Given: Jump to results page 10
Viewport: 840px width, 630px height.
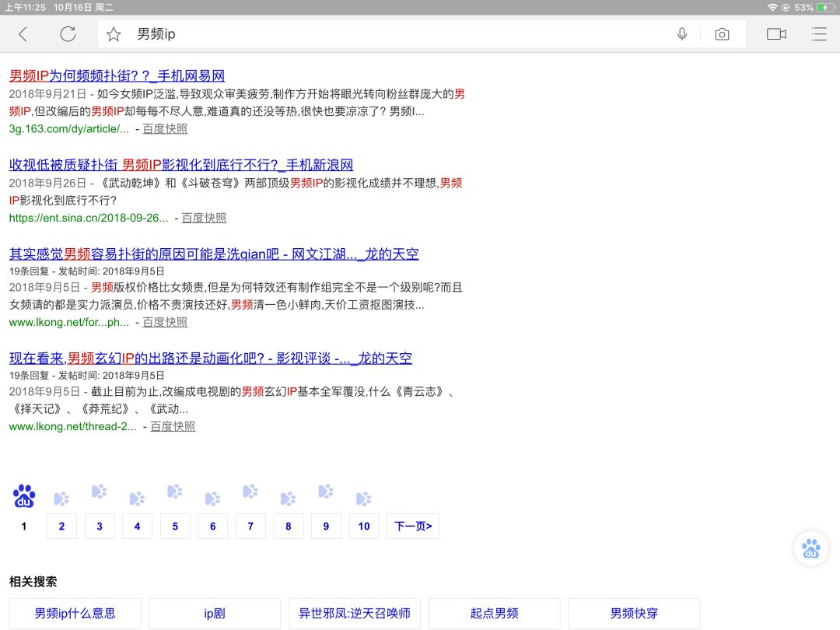Looking at the screenshot, I should pos(364,527).
